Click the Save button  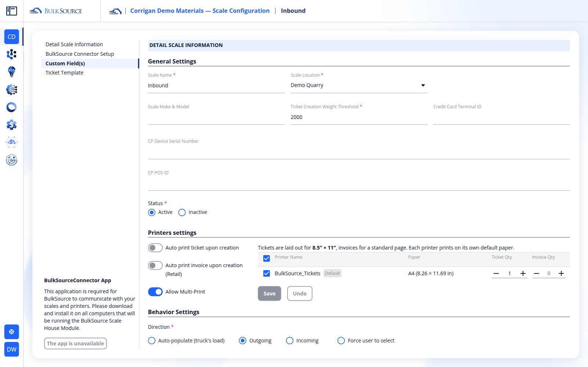click(x=270, y=294)
